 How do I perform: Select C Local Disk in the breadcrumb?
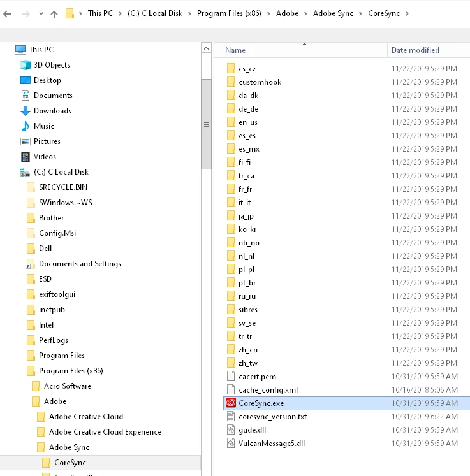pos(155,13)
